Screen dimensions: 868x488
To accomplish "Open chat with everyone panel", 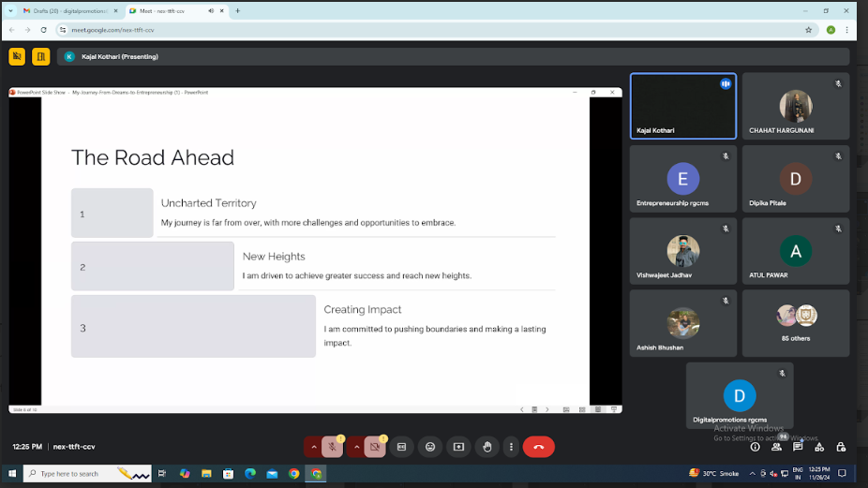I will (798, 448).
